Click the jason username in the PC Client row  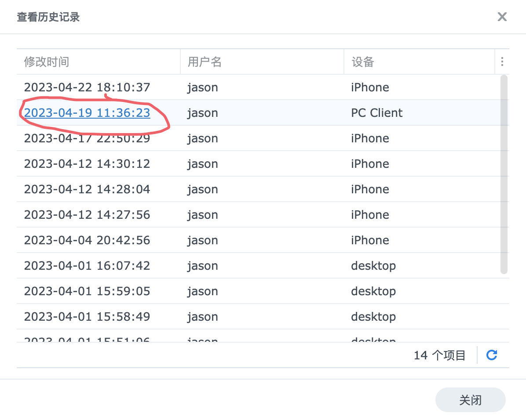[202, 112]
